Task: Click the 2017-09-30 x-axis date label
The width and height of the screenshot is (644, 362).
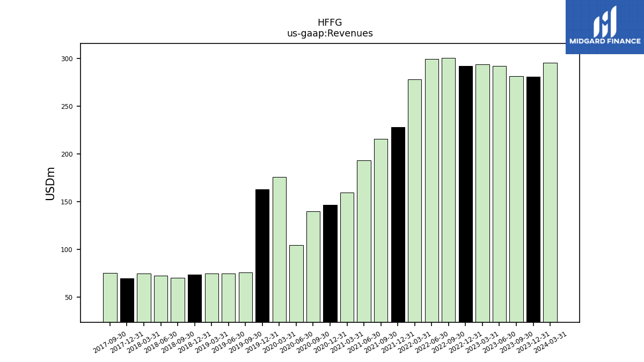Action: pos(109,342)
